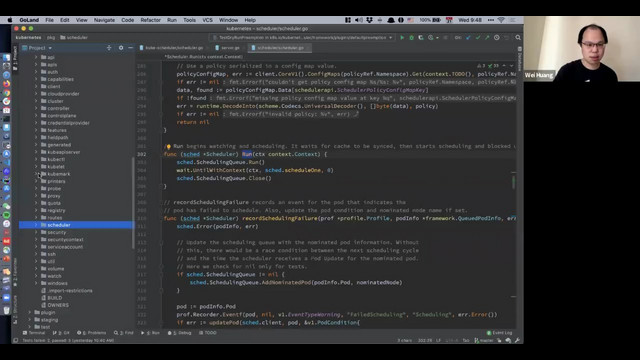Select the BUILD file in the tree
Viewport: 640px width, 360px height.
(55, 298)
